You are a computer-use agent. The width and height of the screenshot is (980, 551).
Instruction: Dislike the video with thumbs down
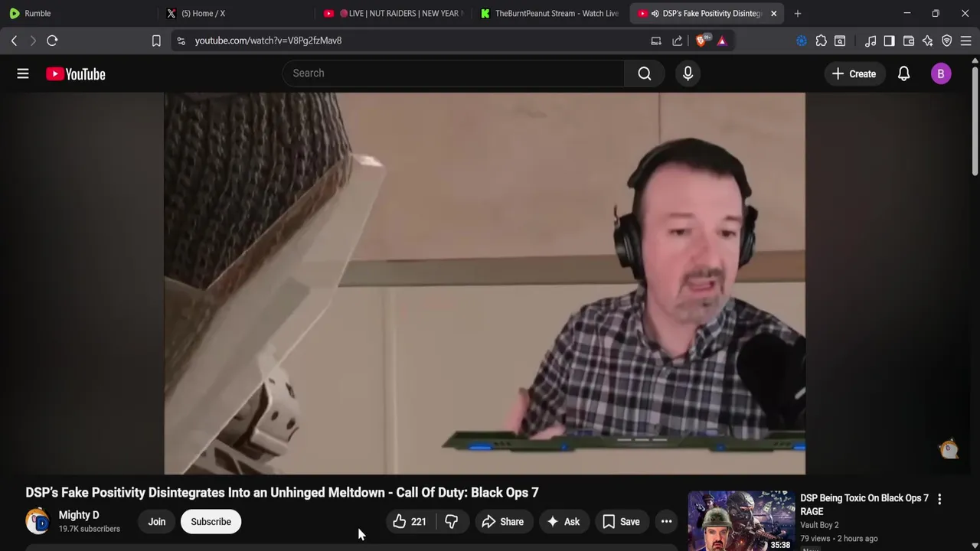(452, 522)
